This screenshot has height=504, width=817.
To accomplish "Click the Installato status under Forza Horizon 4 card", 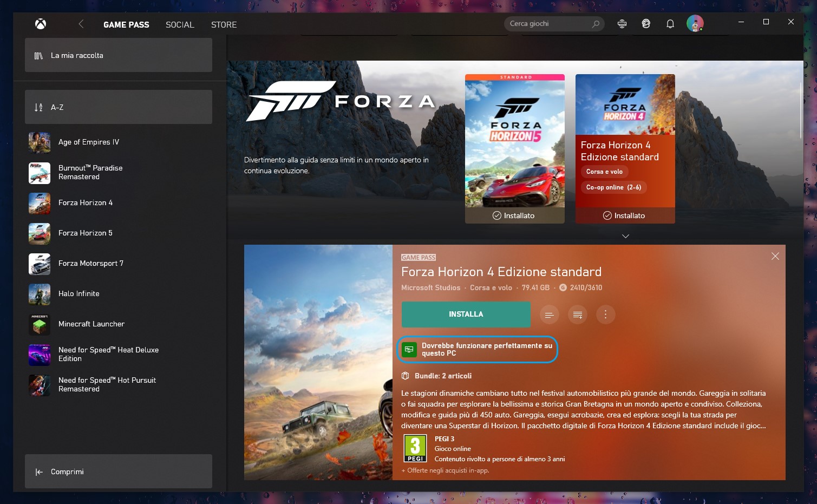I will [624, 215].
